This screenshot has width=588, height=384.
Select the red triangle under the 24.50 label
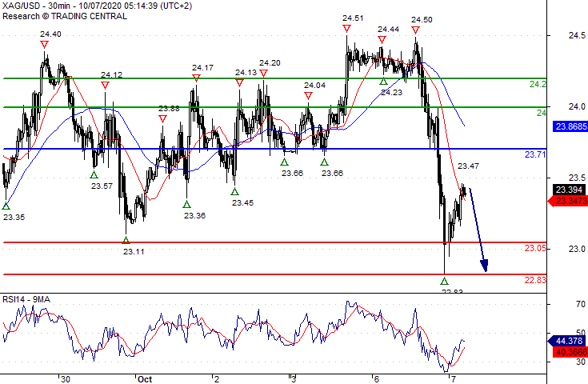[415, 30]
